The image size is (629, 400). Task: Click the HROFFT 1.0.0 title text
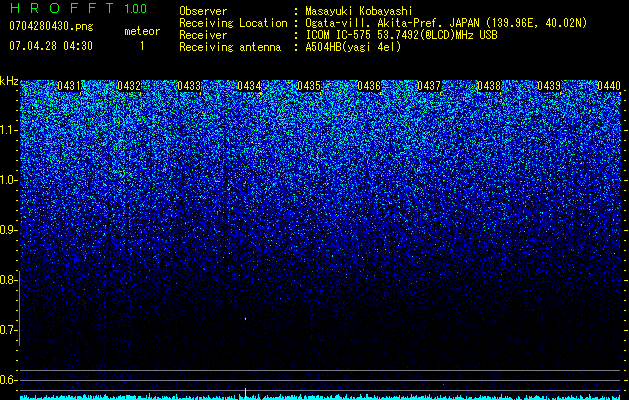point(78,8)
